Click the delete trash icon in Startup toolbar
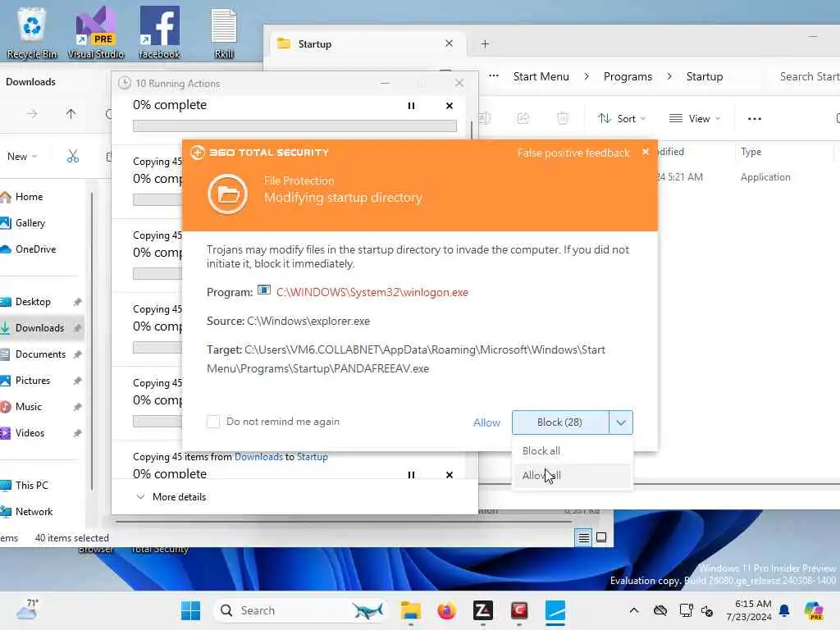The height and width of the screenshot is (630, 840). click(562, 118)
